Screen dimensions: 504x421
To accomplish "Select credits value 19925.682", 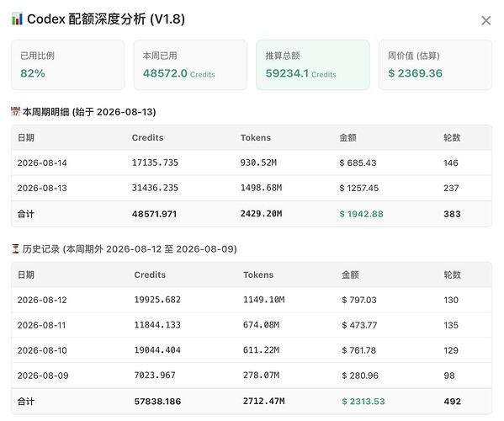I will tap(157, 300).
